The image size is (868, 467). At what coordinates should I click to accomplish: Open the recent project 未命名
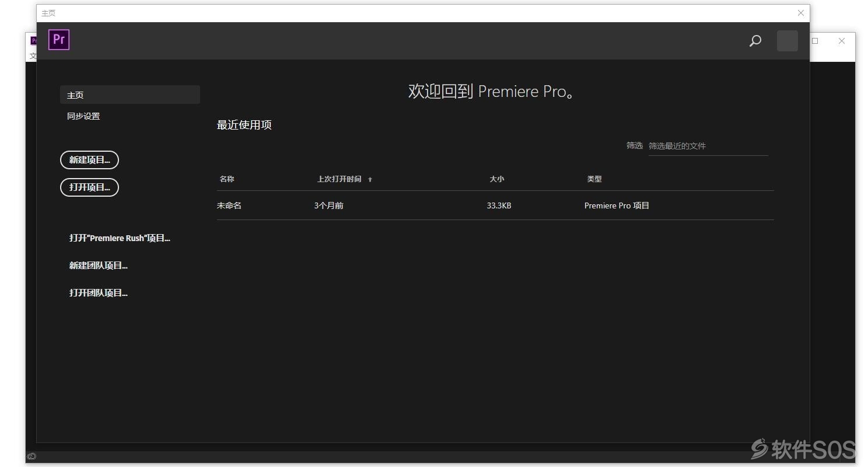coord(229,205)
